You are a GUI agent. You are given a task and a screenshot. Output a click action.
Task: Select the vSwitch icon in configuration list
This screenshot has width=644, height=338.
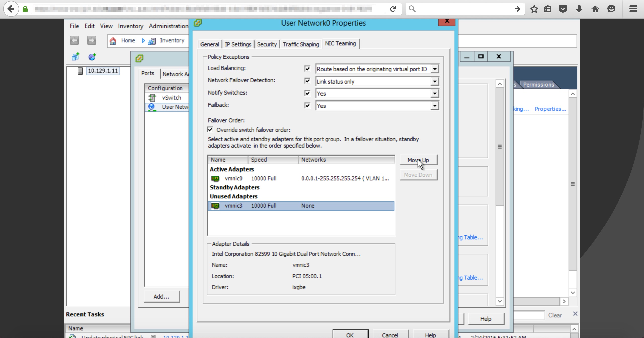[152, 98]
